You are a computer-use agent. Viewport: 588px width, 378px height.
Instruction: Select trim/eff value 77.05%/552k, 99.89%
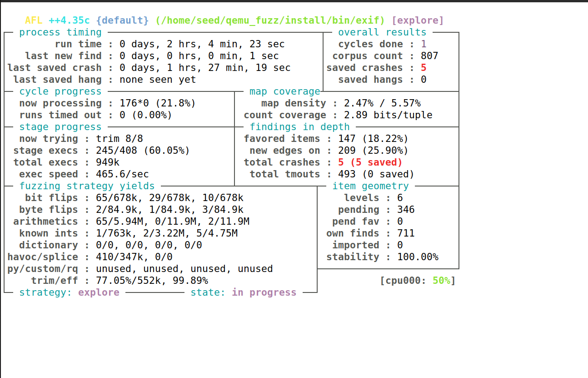pos(152,281)
